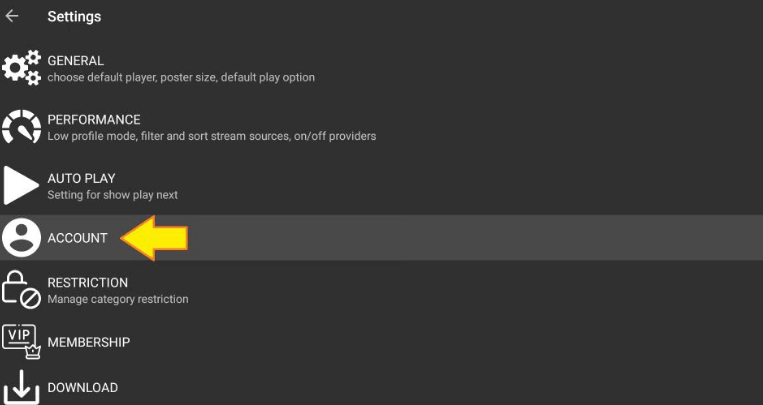Click the Settings page title
The image size is (763, 405).
point(74,17)
